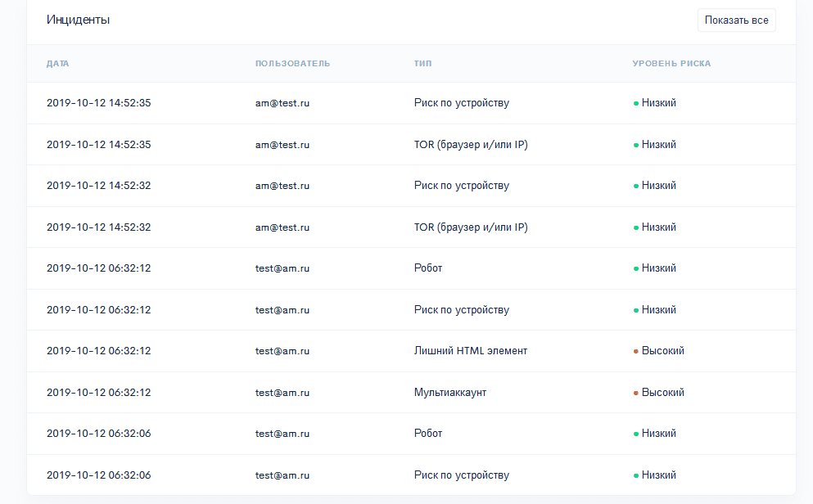Click green dot in 14:52:32 TOR row

click(x=636, y=227)
